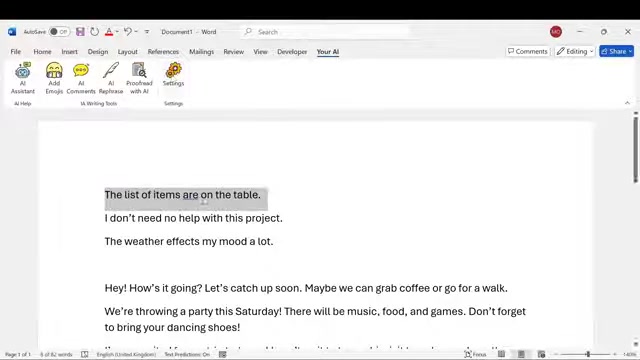640x360 pixels.
Task: Click the paragraph starting 'Hey! How’s it going?'
Action: [x=306, y=288]
